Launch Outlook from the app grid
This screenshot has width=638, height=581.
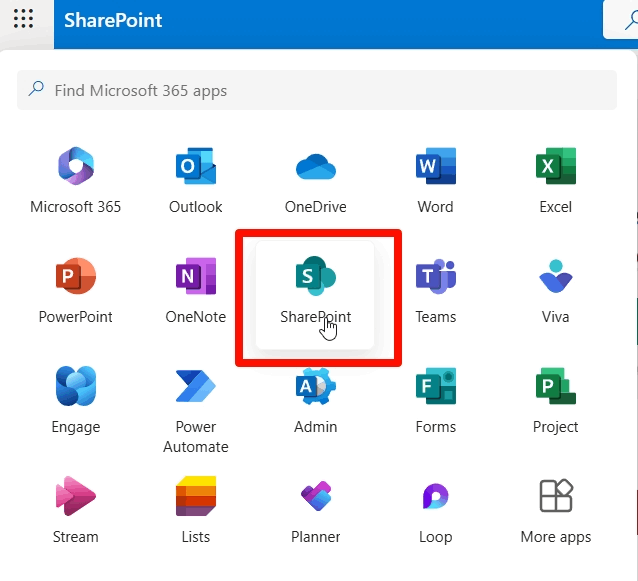coord(196,181)
